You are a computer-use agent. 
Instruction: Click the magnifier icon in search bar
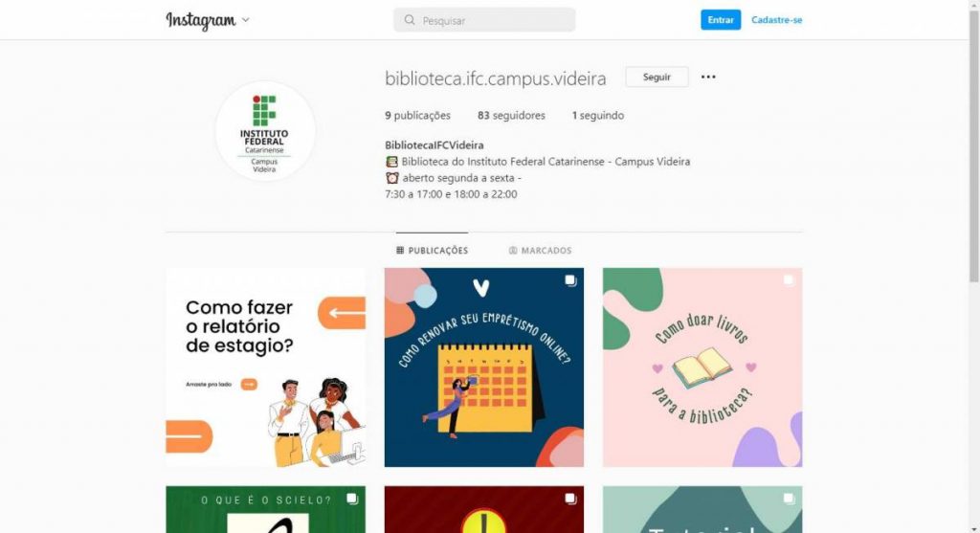pos(410,20)
